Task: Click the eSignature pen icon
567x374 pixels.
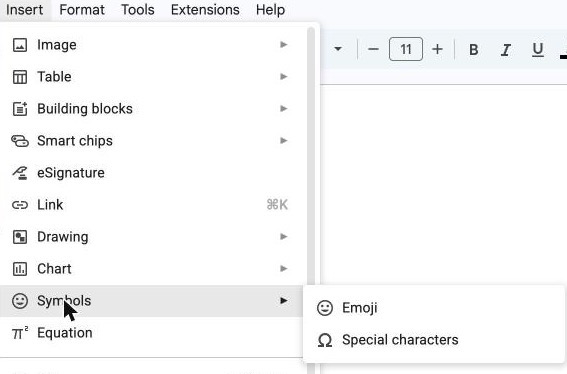Action: 20,173
